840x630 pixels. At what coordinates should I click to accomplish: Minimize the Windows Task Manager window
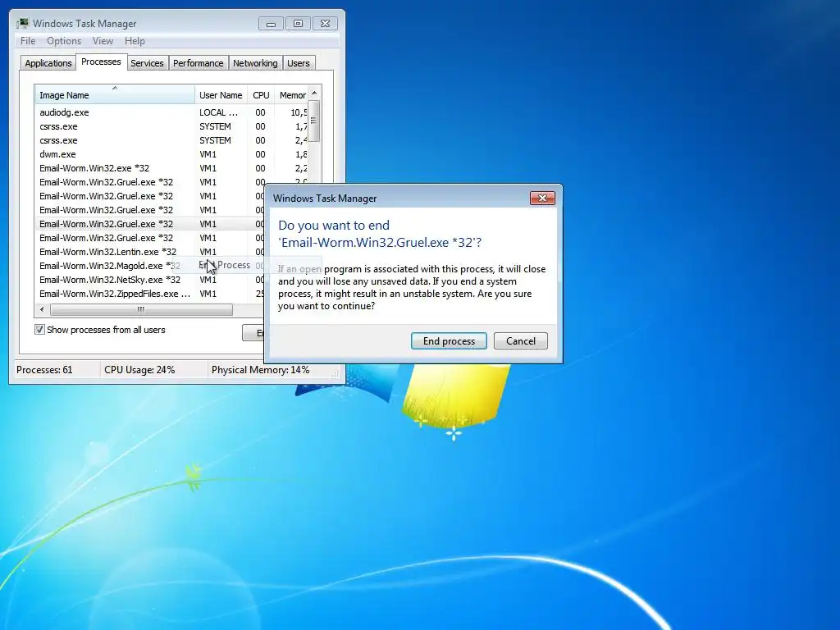(x=271, y=24)
